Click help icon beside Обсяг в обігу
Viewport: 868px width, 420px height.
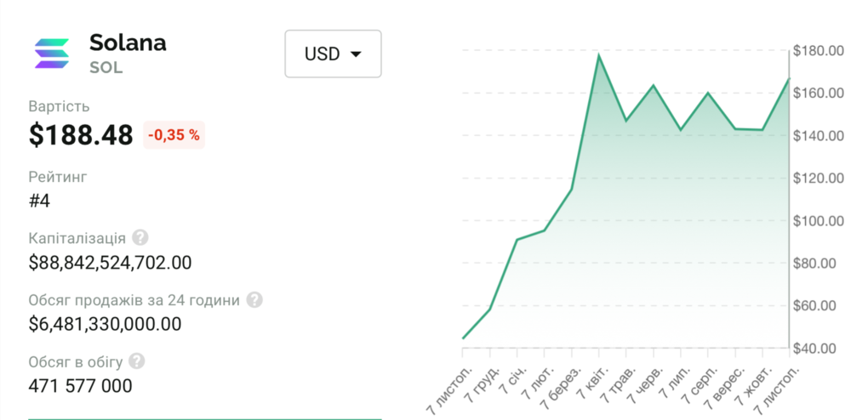coord(137,361)
